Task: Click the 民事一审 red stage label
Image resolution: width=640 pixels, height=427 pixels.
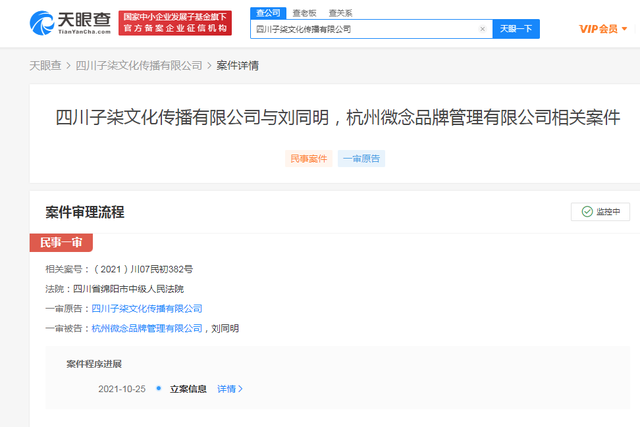Action: 61,243
